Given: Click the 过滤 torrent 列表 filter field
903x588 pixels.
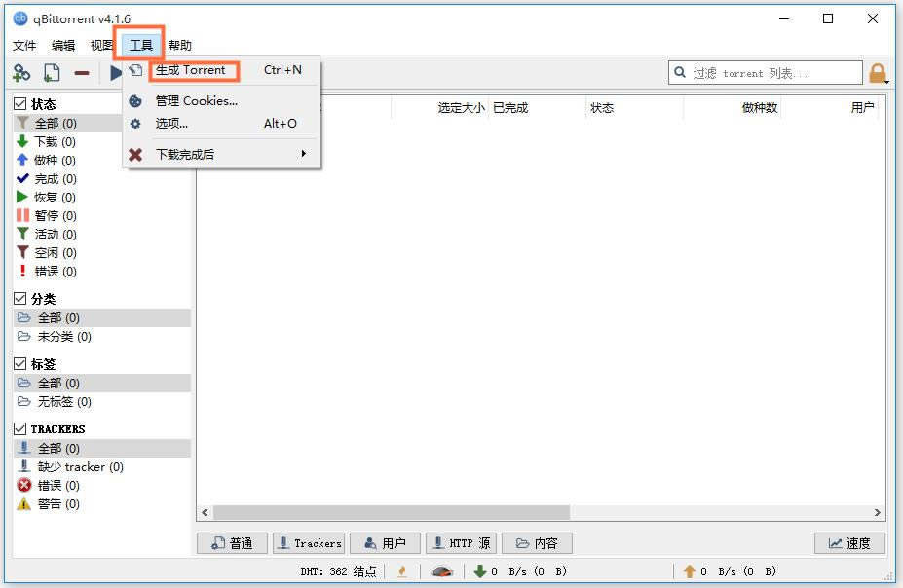Looking at the screenshot, I should (766, 72).
